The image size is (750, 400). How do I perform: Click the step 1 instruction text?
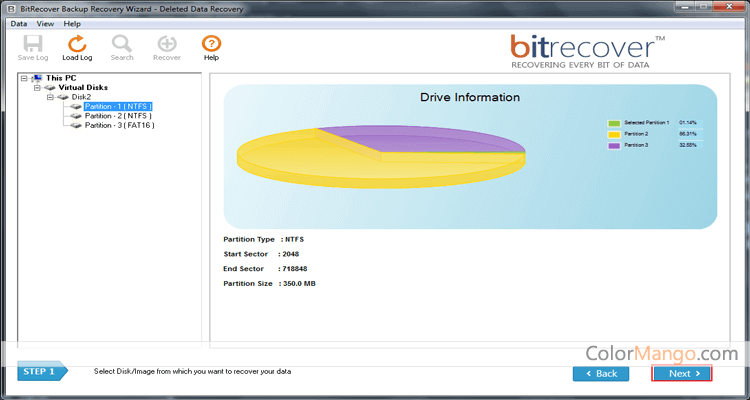(192, 371)
